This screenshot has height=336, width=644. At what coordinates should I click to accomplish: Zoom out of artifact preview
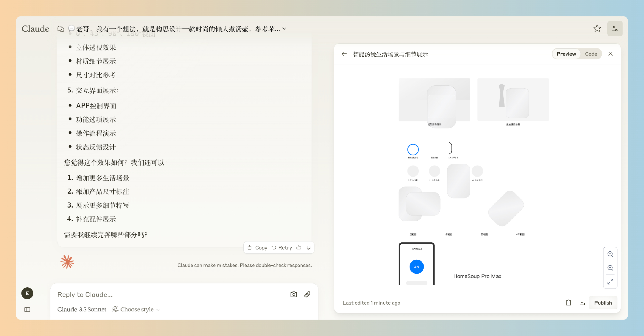click(610, 268)
